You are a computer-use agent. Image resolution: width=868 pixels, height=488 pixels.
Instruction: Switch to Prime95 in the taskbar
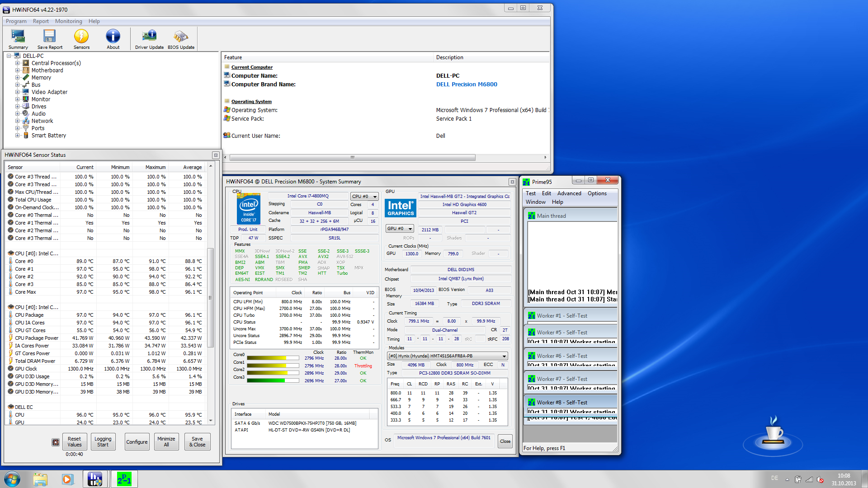[124, 479]
